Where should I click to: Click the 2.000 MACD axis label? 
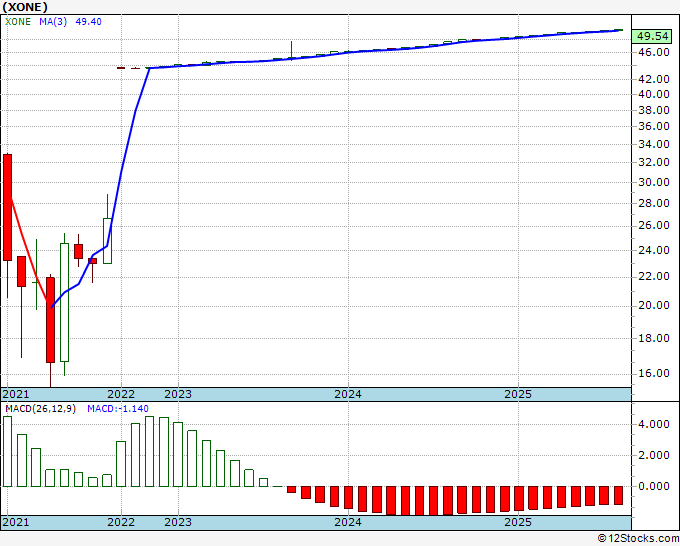coord(654,455)
